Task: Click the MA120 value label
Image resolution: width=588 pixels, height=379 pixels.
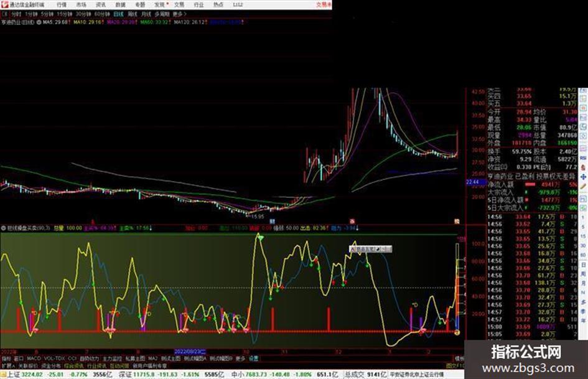Action: tap(190, 22)
